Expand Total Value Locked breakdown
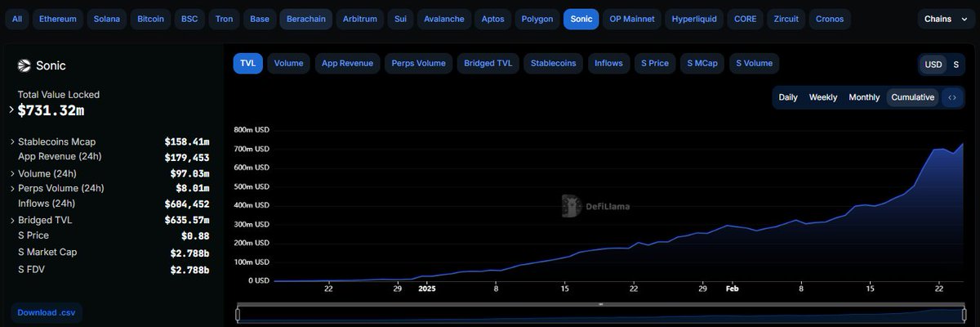 [x=11, y=110]
